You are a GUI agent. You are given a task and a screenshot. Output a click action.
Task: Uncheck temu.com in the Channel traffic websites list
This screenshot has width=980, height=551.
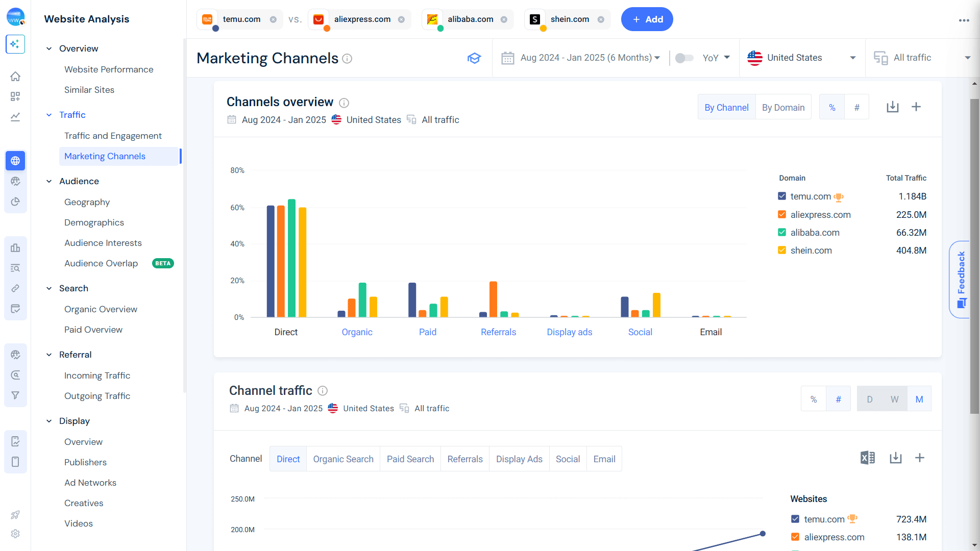tap(795, 519)
